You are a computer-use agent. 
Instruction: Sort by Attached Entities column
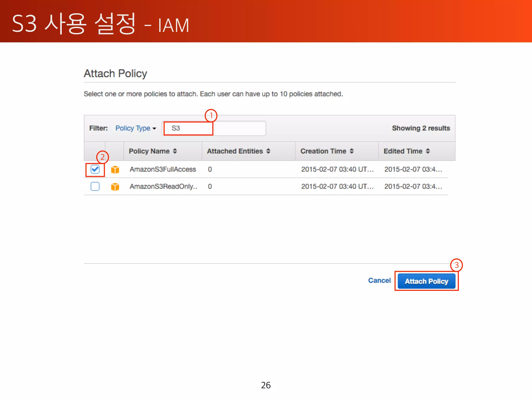238,151
